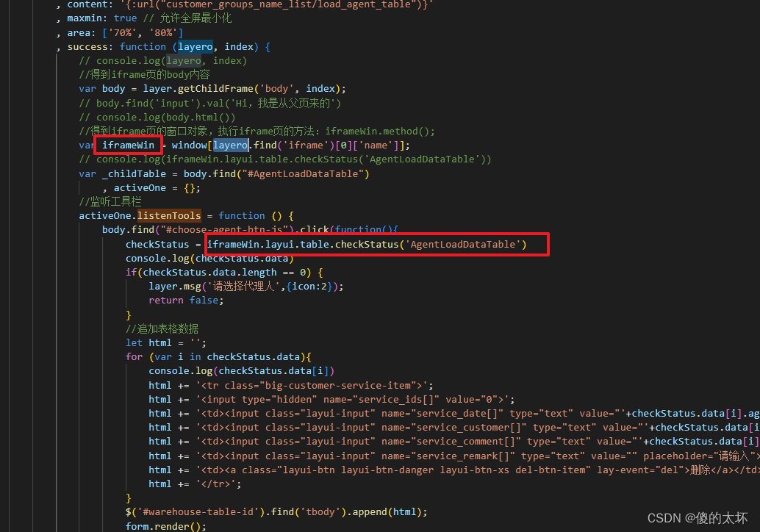Click the comment '//监听工具栏'

110,201
